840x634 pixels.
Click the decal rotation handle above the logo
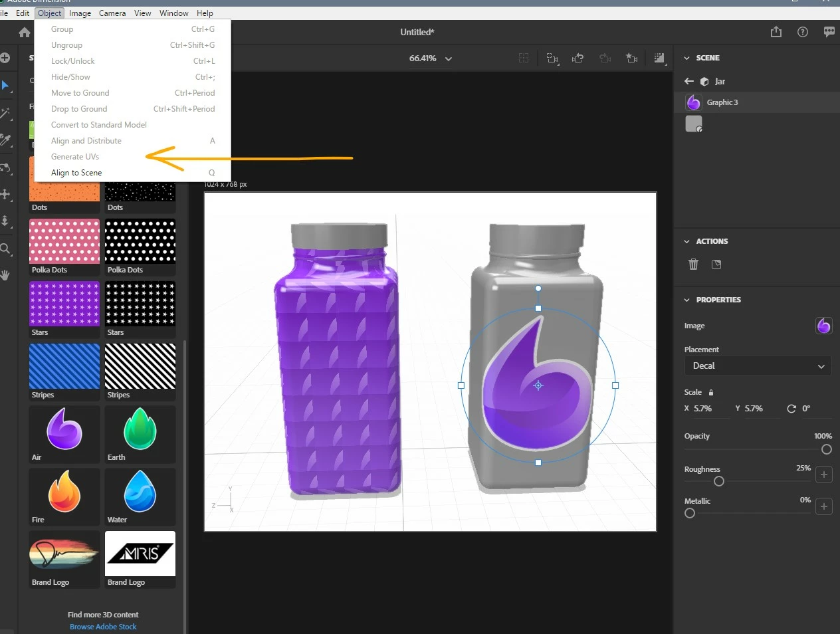coord(538,288)
